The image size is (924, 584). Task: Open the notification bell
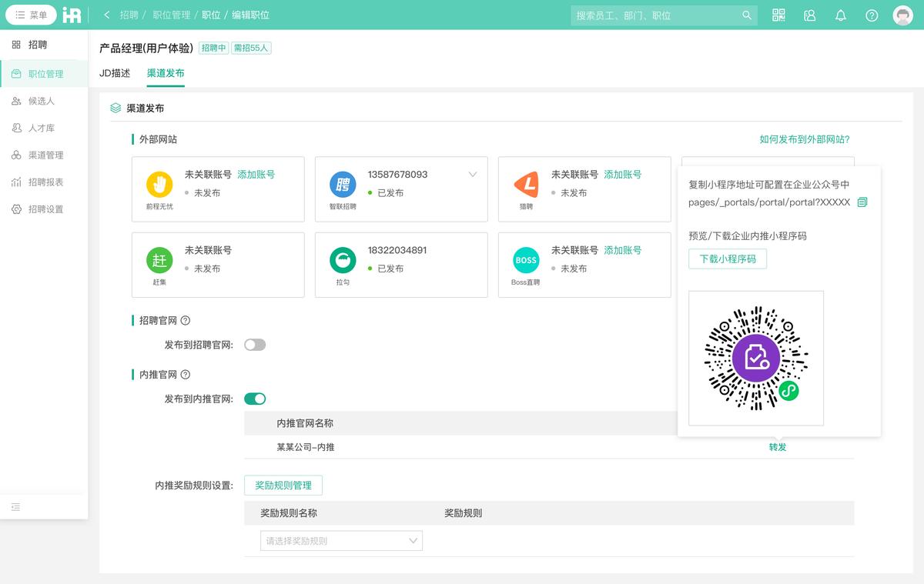pos(841,15)
